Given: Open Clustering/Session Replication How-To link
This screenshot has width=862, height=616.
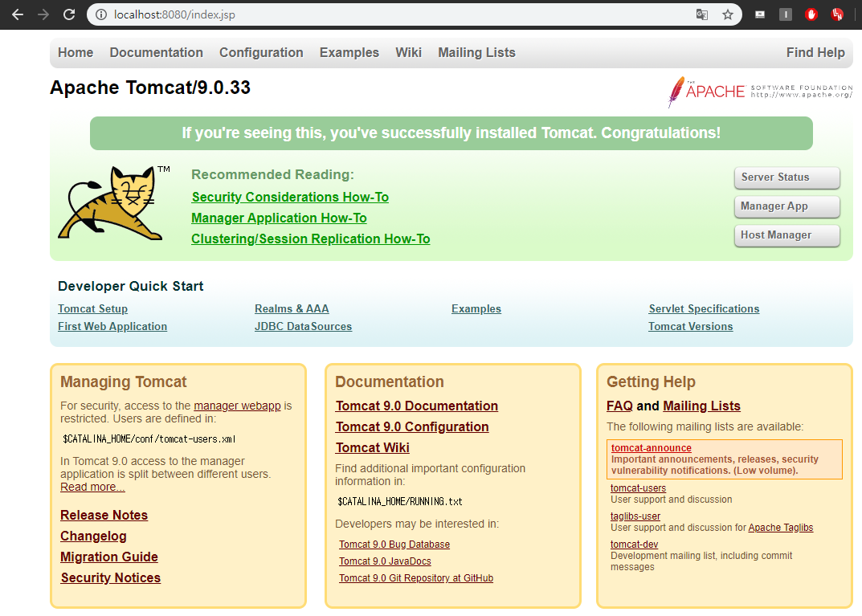Looking at the screenshot, I should (x=311, y=239).
